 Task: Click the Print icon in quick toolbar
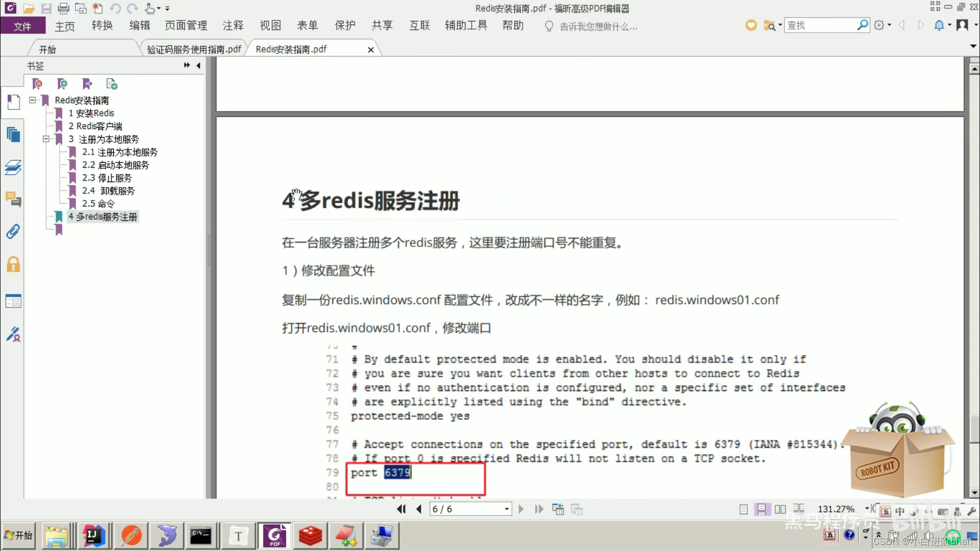[x=63, y=8]
